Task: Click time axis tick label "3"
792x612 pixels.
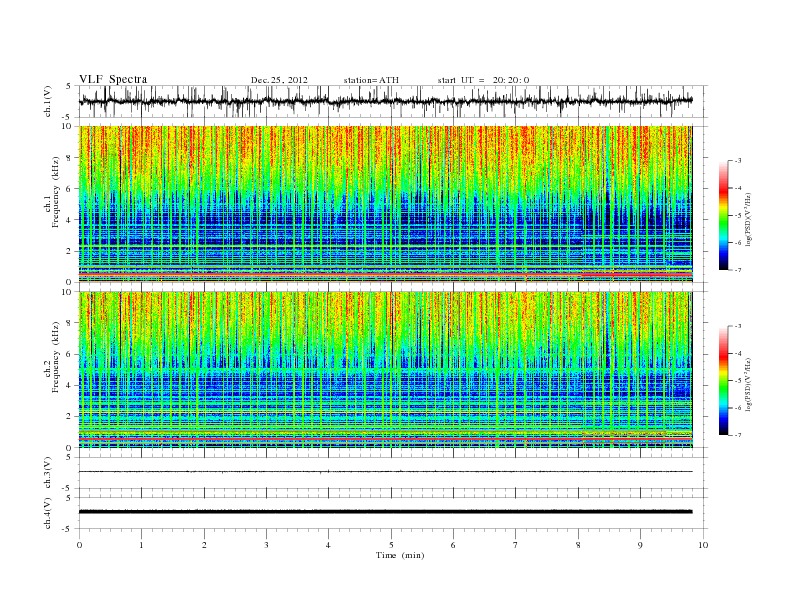Action: [266, 545]
